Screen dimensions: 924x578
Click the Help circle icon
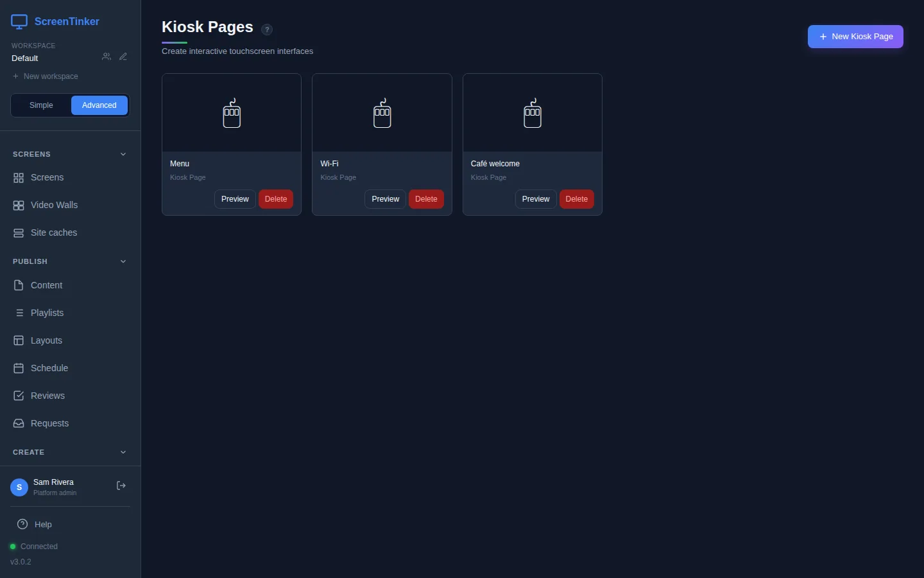[x=22, y=524]
